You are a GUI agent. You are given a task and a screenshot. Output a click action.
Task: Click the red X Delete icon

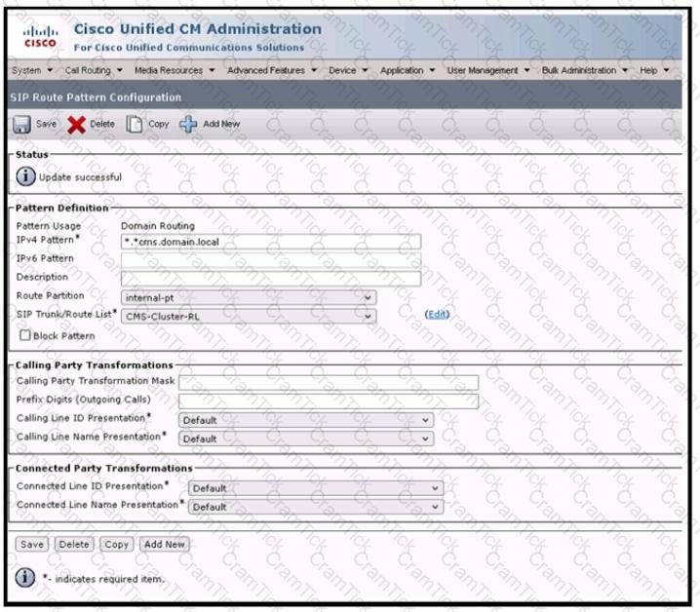77,125
